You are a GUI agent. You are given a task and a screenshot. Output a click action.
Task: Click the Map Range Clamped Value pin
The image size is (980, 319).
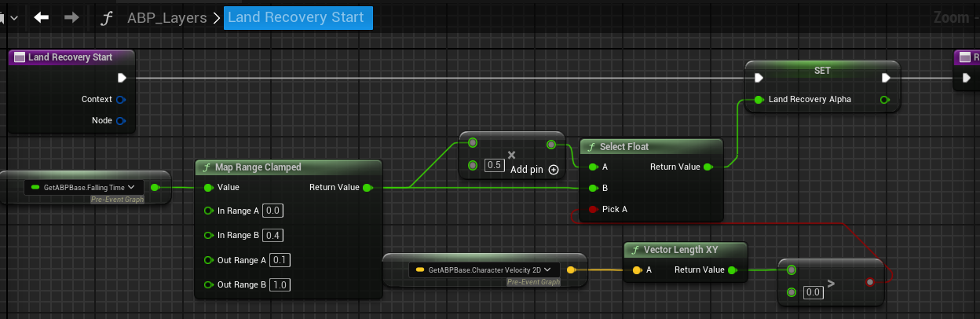point(208,188)
